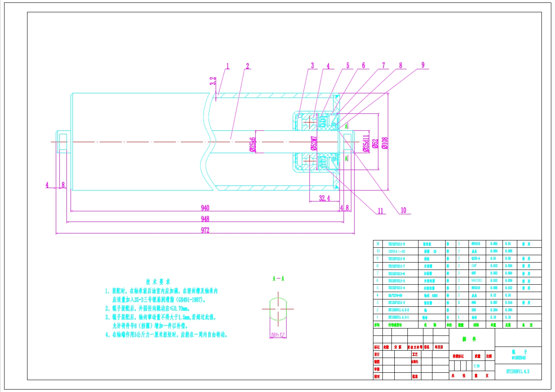Click the 设计 label in title block

point(377,354)
